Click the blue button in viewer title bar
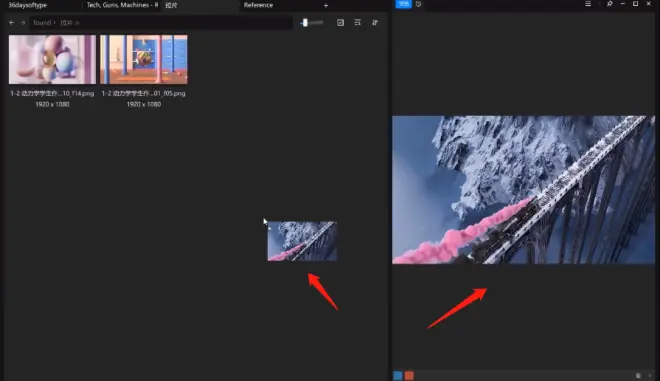 click(404, 4)
